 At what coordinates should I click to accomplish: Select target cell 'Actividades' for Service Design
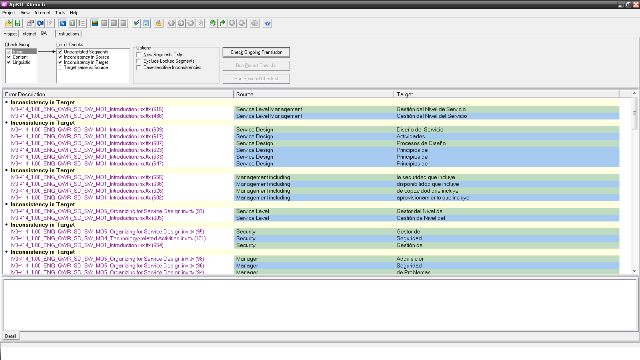pyautogui.click(x=507, y=136)
